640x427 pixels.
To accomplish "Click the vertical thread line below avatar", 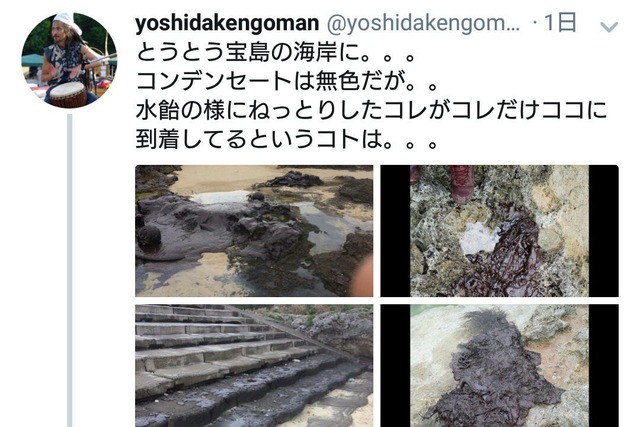I will click(70, 270).
